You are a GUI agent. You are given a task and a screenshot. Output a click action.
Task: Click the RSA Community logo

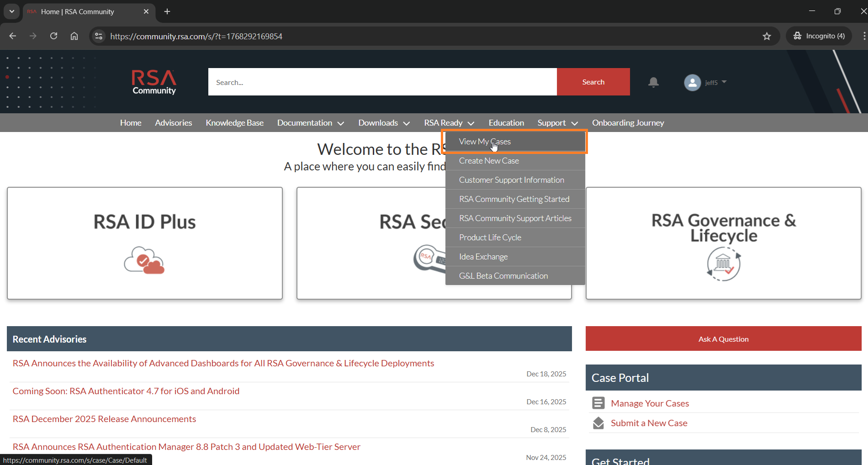coord(154,82)
